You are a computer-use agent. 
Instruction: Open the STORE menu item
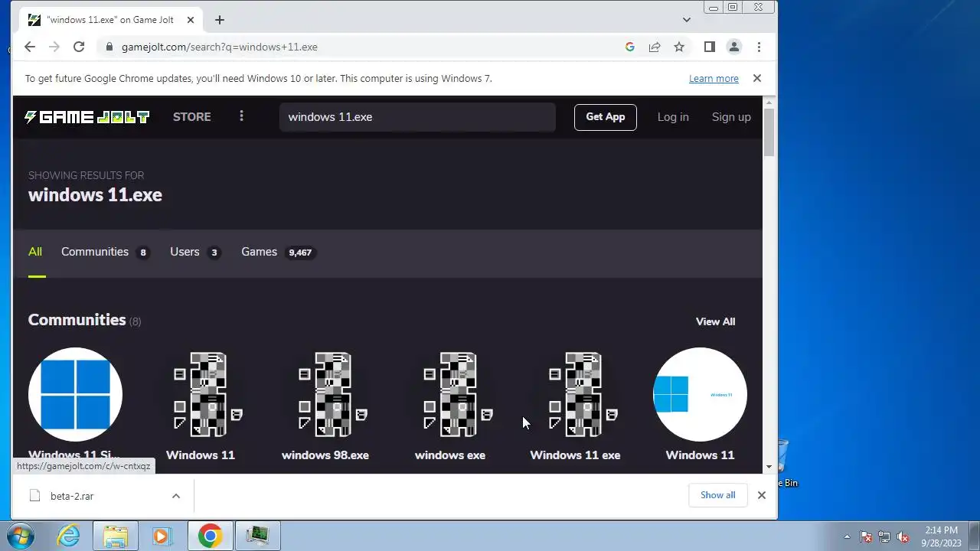tap(191, 117)
